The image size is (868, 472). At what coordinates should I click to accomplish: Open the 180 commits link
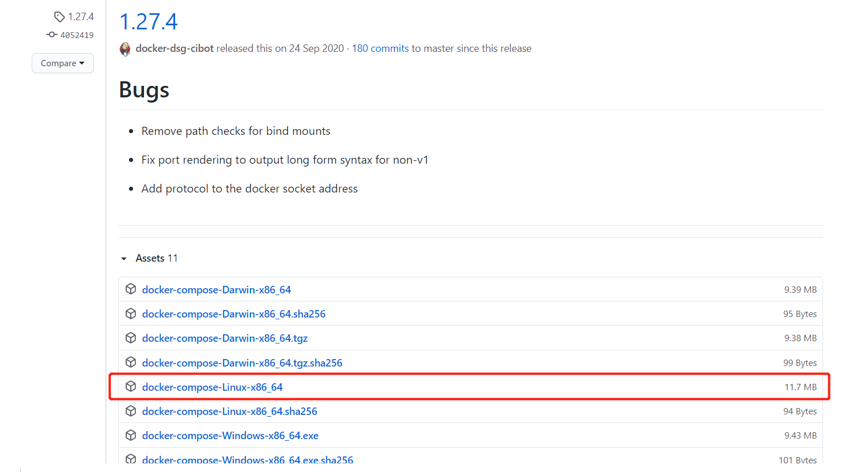[380, 48]
